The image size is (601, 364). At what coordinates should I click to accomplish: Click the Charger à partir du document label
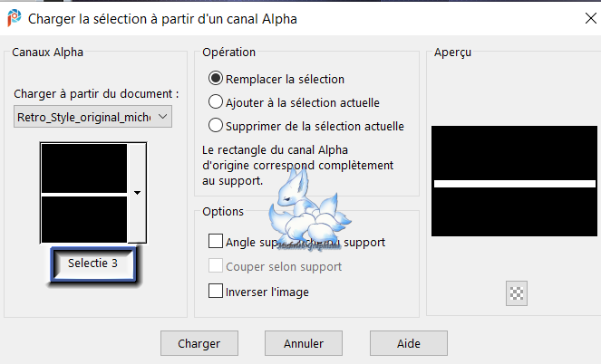coord(97,93)
